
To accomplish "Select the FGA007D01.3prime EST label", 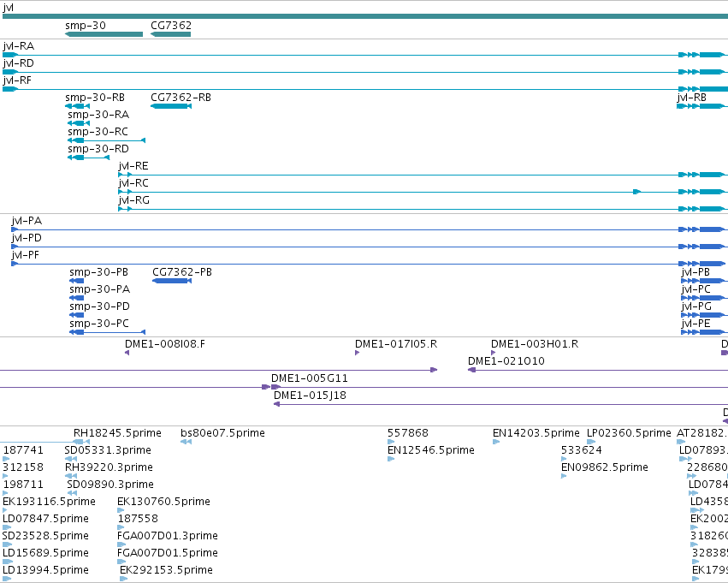I will click(168, 537).
